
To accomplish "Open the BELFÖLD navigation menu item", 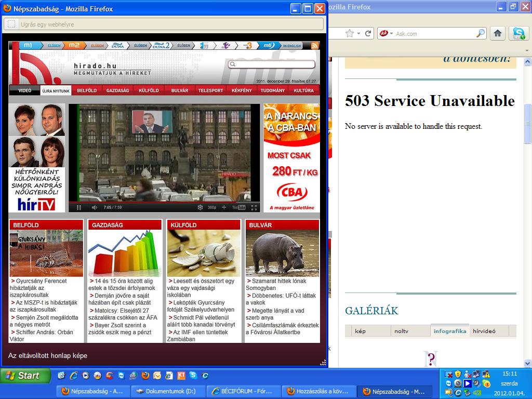I will coord(87,90).
